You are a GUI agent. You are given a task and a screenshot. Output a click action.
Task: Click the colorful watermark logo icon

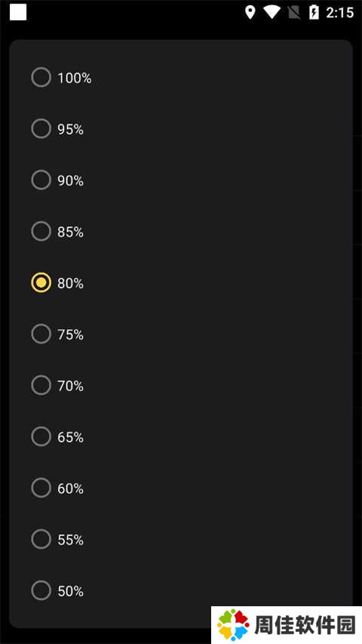[x=233, y=624]
